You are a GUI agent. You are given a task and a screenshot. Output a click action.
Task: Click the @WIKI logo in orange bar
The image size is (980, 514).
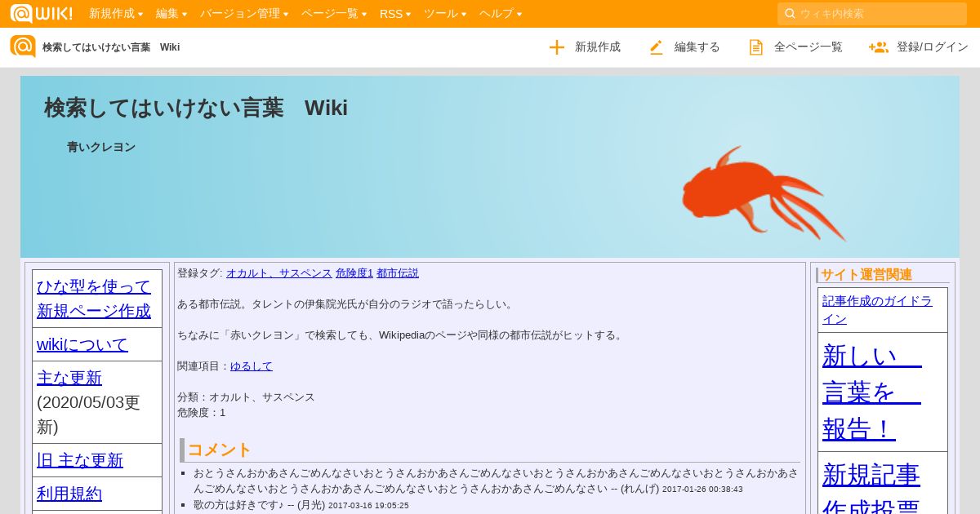(x=41, y=13)
